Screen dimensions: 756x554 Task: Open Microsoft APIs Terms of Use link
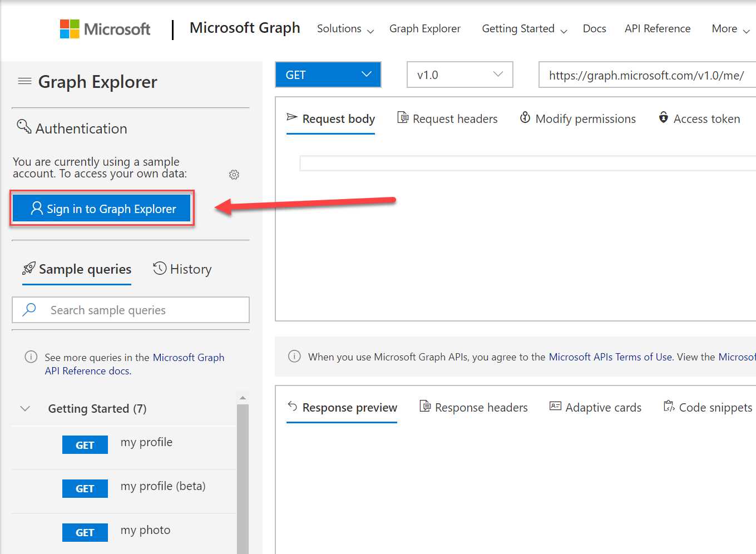(610, 357)
